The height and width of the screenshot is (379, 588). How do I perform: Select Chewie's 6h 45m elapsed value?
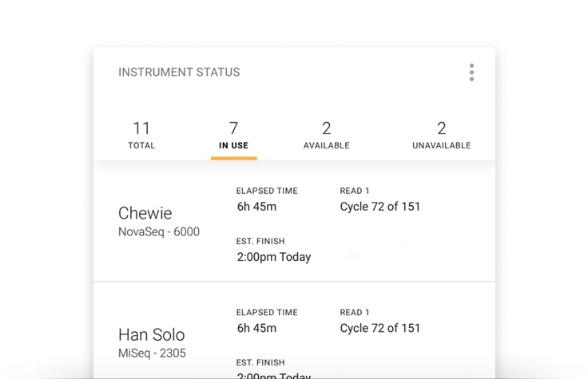pyautogui.click(x=256, y=207)
